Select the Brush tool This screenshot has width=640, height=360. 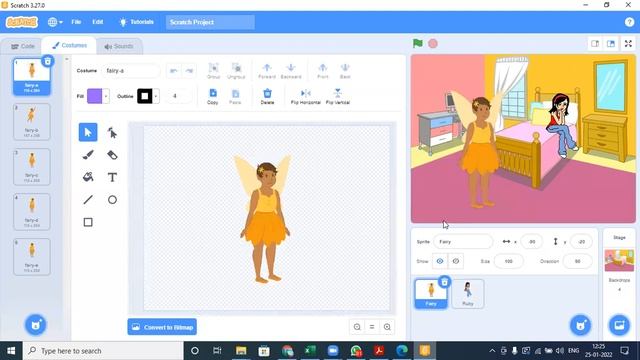(x=88, y=155)
